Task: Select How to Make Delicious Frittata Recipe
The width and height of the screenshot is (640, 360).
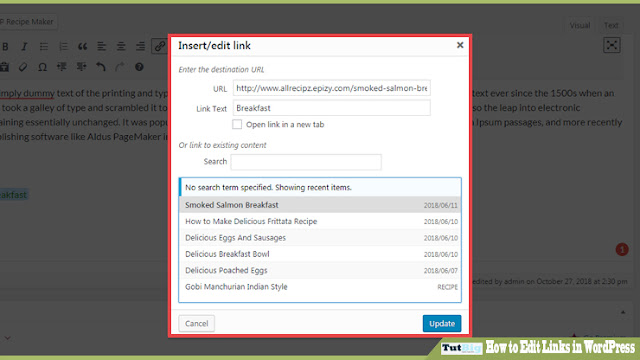Action: click(320, 221)
